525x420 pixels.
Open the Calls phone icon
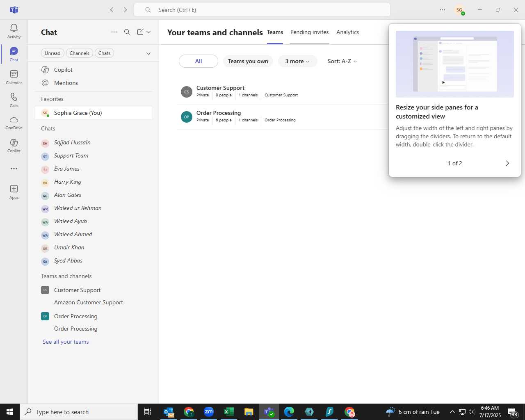click(14, 100)
